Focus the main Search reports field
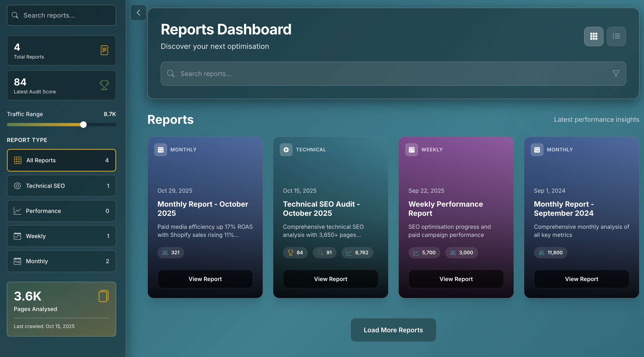 393,74
